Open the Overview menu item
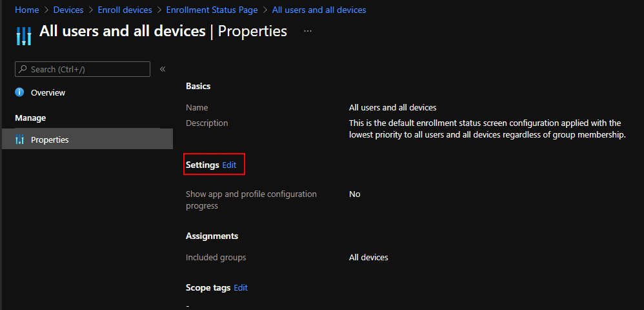 (48, 92)
